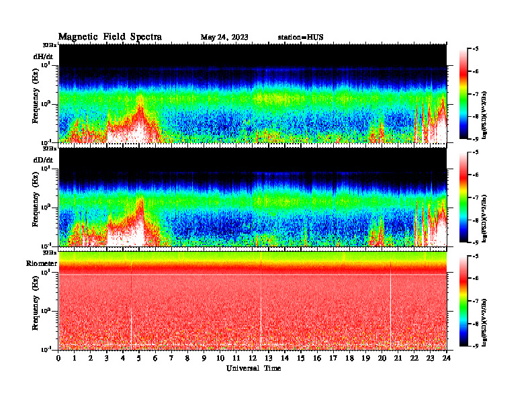This screenshot has width=532, height=411.
Task: Click the "dH/dt" panel label
Action: tap(43, 56)
